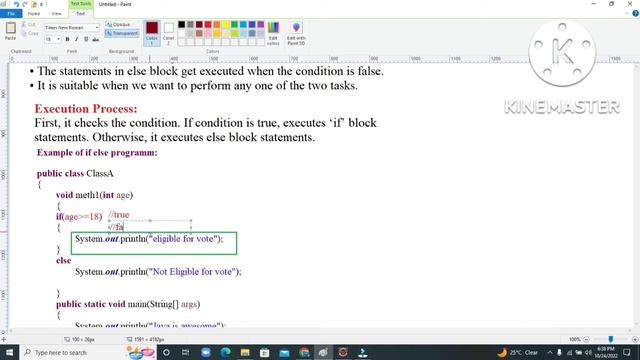Click the Copy command
The height and width of the screenshot is (360, 640).
[x=29, y=33]
